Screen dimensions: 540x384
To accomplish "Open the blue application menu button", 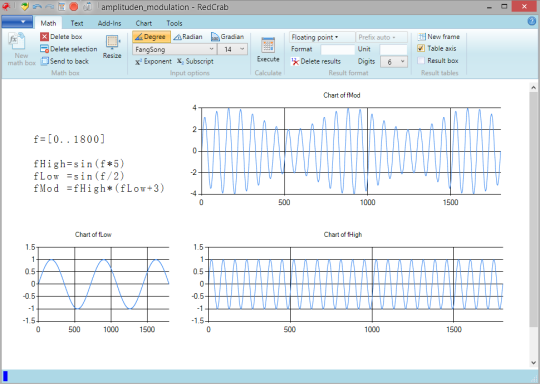I will click(17, 22).
